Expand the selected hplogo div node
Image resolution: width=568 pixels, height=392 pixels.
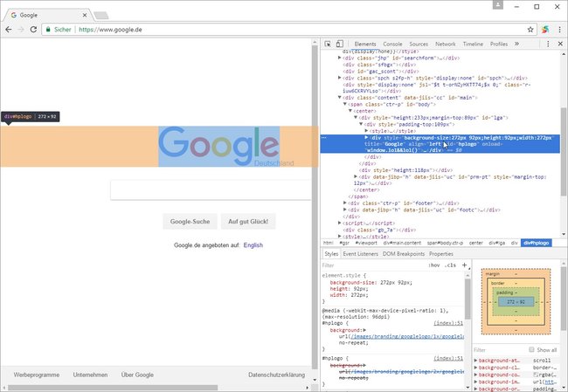pos(366,138)
